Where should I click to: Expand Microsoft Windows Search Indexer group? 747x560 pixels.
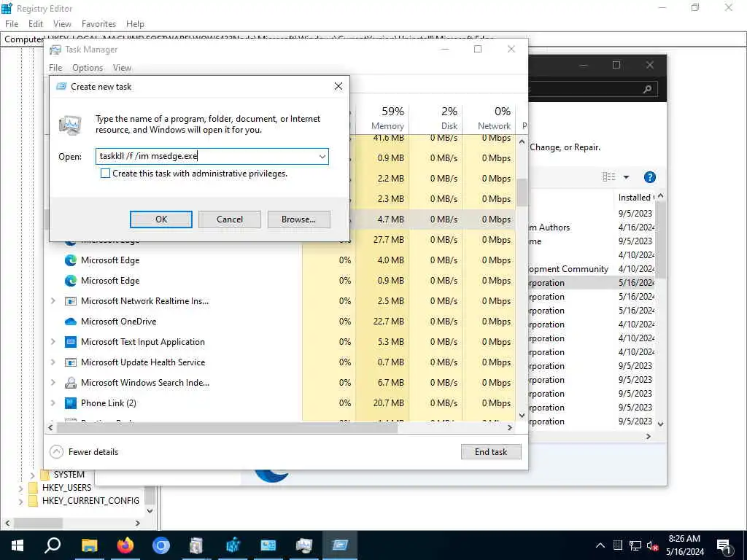(53, 383)
